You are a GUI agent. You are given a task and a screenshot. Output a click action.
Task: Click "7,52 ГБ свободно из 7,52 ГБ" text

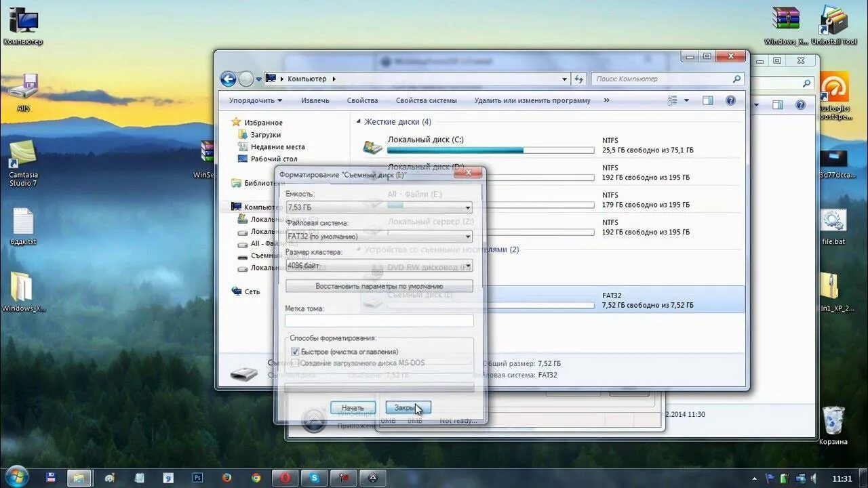coord(648,306)
